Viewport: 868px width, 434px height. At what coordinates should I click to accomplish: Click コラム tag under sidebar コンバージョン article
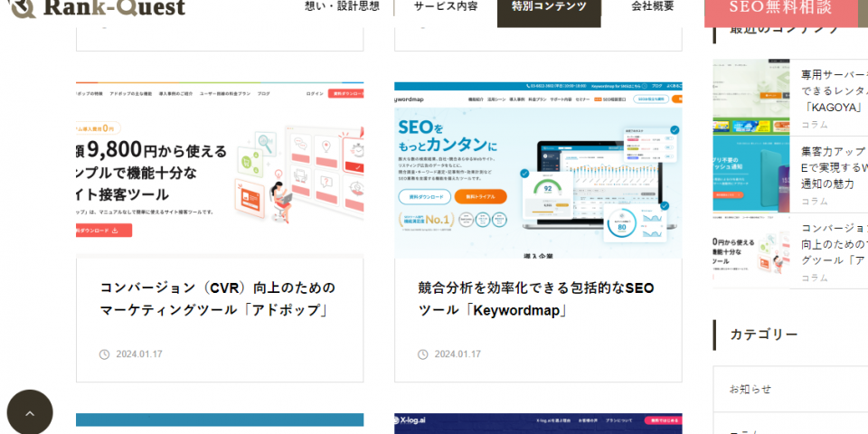pyautogui.click(x=815, y=278)
